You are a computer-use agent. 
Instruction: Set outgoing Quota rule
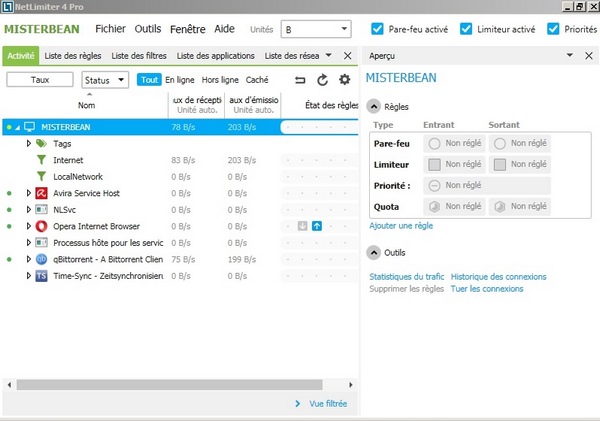(520, 207)
